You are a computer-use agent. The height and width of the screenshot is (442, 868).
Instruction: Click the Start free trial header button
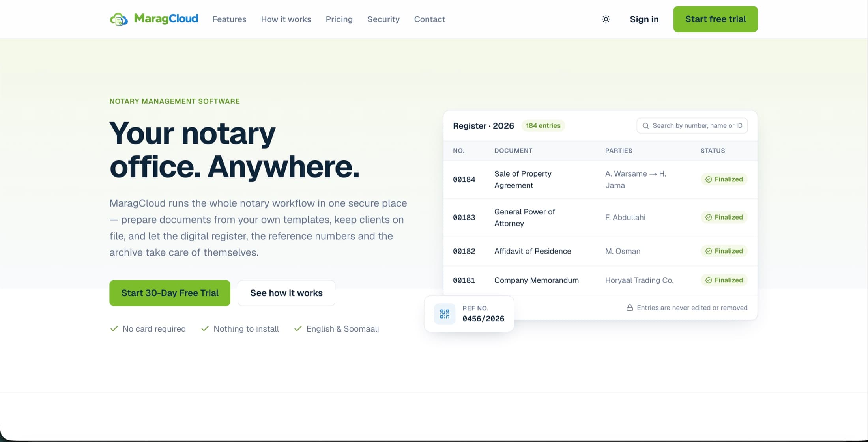715,19
